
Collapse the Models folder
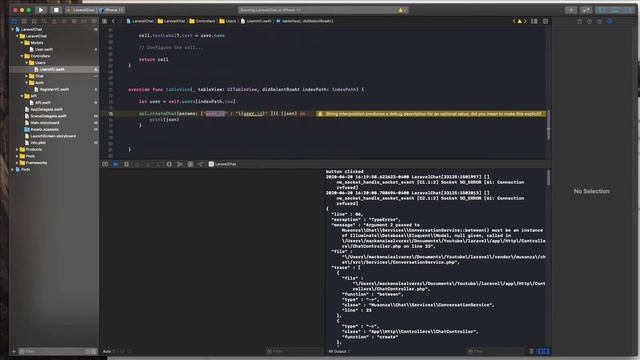coord(22,43)
